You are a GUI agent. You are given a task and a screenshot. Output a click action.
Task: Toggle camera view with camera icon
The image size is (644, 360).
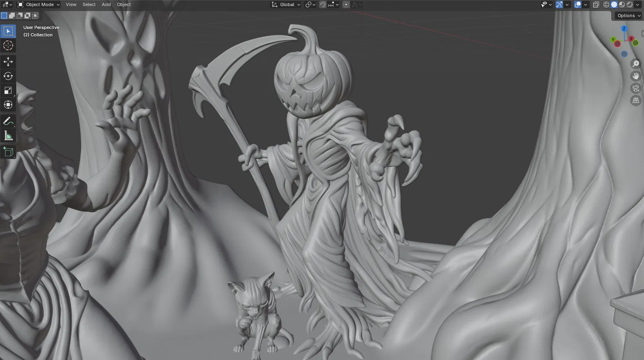pos(636,88)
